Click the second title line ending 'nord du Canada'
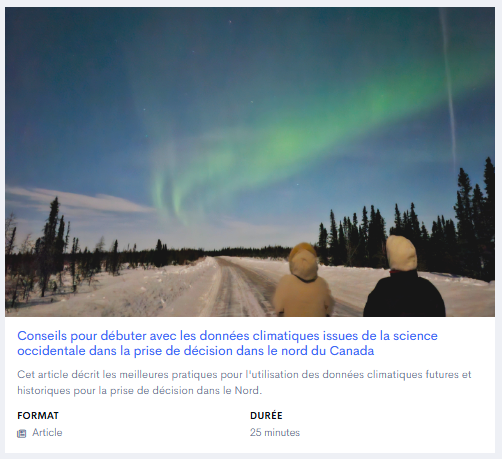The width and height of the screenshot is (502, 459). click(196, 351)
